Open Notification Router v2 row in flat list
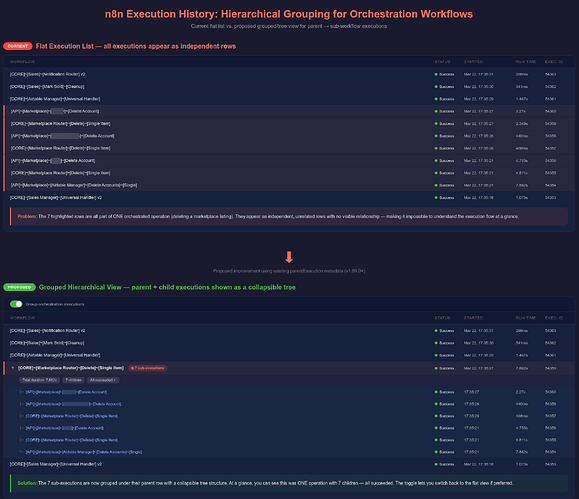Screen dimensions: 579x499 [289, 74]
